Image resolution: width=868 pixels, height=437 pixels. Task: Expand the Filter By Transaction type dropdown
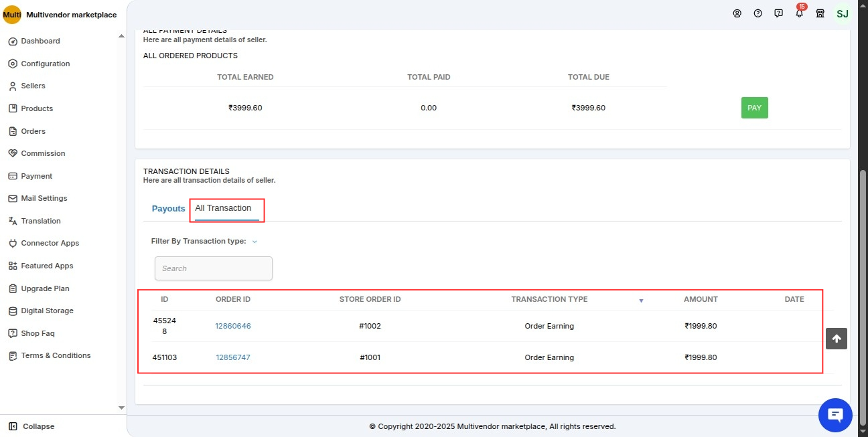click(255, 242)
